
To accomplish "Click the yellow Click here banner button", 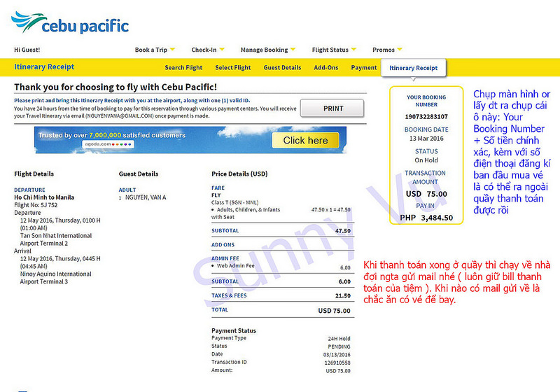I will (305, 141).
